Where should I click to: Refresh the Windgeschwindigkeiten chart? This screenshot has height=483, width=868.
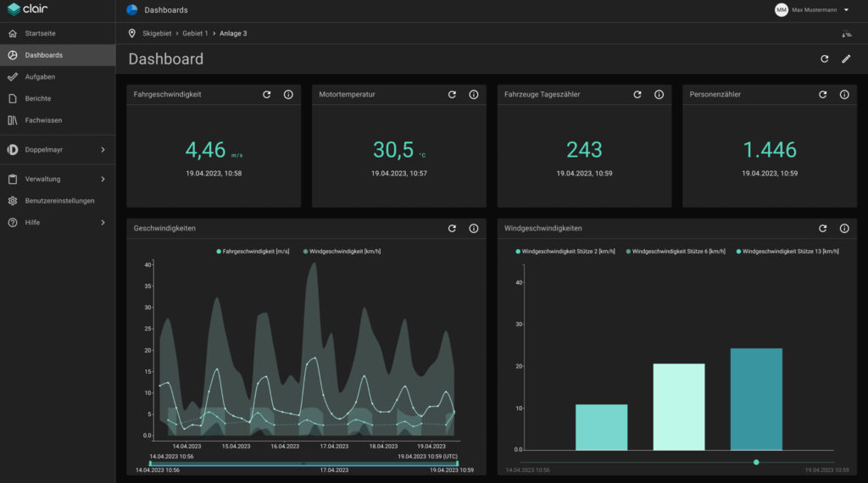pyautogui.click(x=823, y=229)
